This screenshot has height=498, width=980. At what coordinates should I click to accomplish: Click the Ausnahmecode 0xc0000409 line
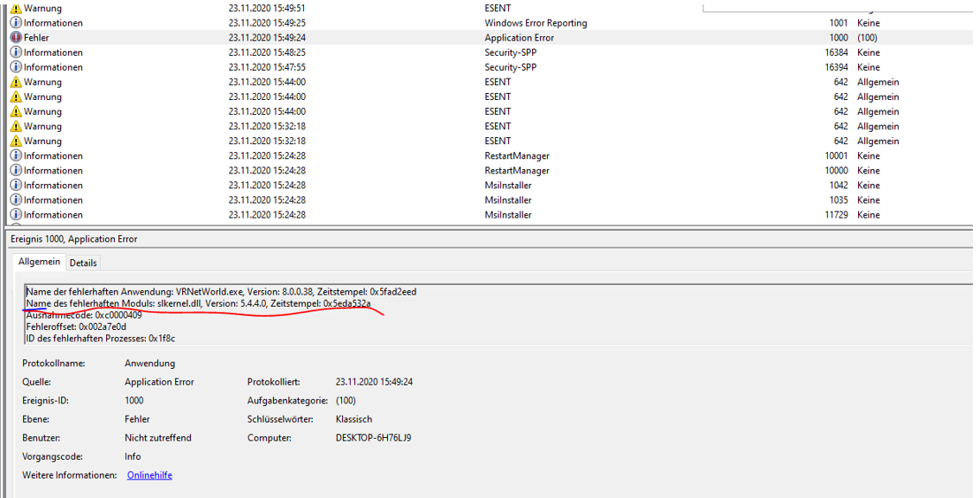coord(84,315)
